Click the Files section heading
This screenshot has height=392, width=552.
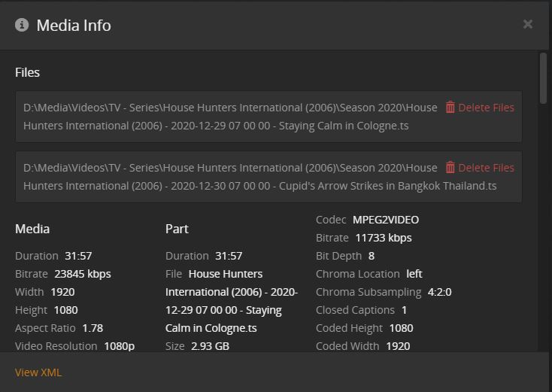point(28,72)
